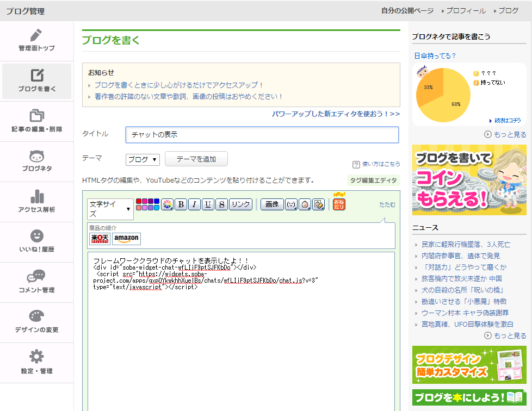This screenshot has width=532, height=411.
Task: Click もっと見る under the blog topic chart
Action: [x=510, y=134]
